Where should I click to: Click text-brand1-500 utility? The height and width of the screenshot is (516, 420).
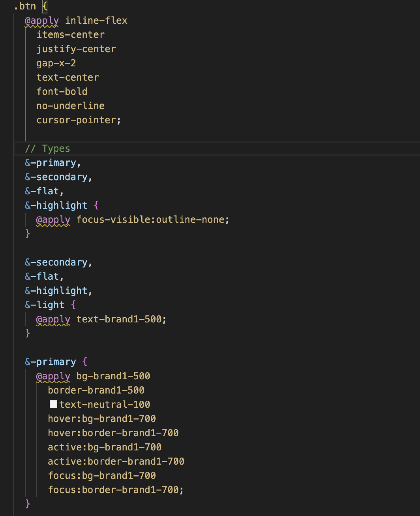(x=119, y=319)
